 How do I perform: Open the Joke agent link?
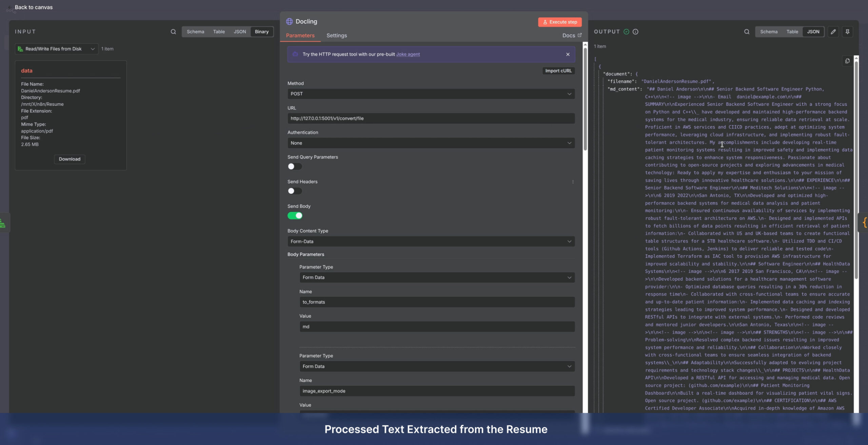(408, 54)
